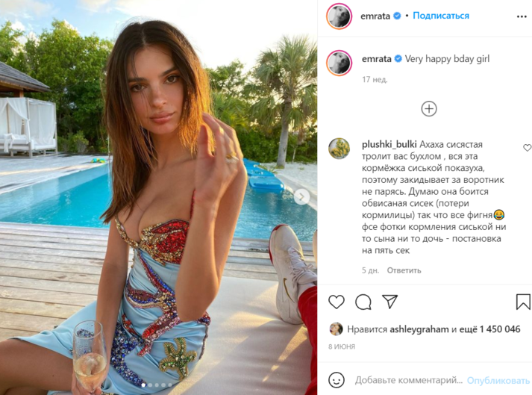532x395 pixels.
Task: Click Подписаться to follow emrata
Action: point(441,16)
